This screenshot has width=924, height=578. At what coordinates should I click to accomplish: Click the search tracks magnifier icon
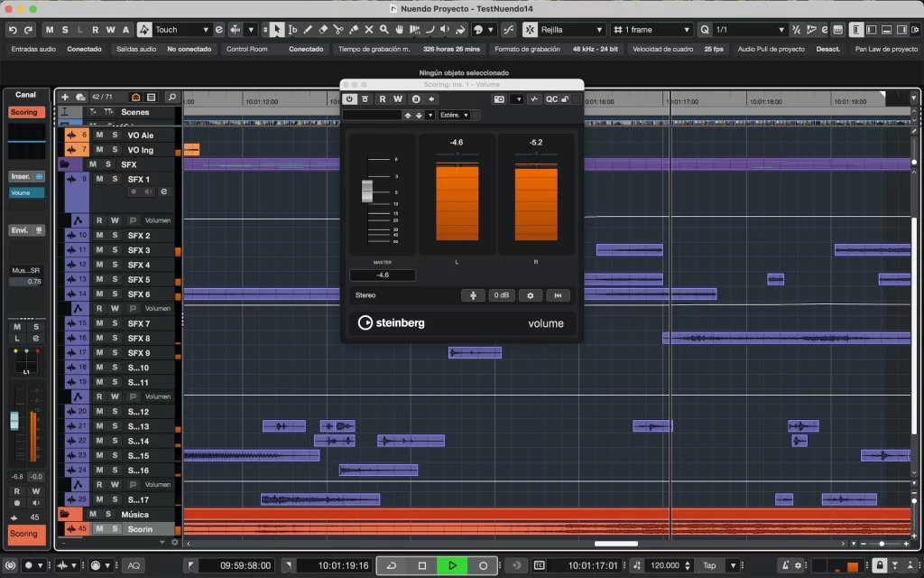[x=171, y=97]
